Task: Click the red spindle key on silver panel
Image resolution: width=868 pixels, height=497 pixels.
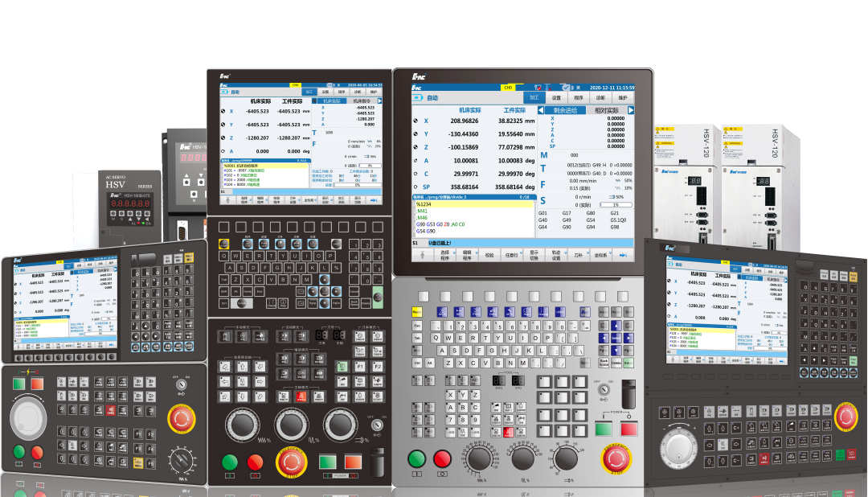Action: tap(509, 433)
